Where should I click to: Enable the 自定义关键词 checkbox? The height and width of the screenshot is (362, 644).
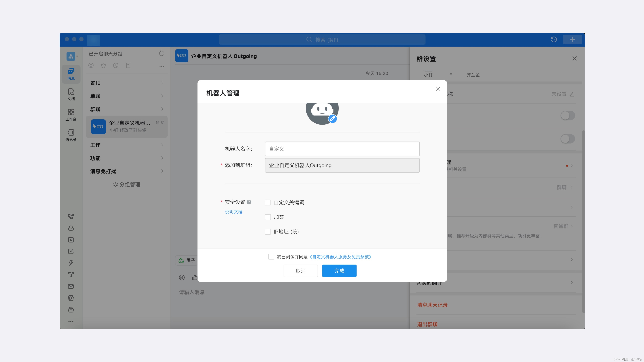pyautogui.click(x=268, y=202)
